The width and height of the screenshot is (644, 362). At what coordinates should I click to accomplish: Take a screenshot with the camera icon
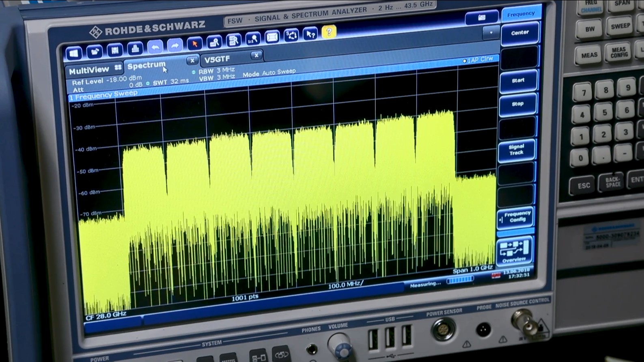coord(482,17)
